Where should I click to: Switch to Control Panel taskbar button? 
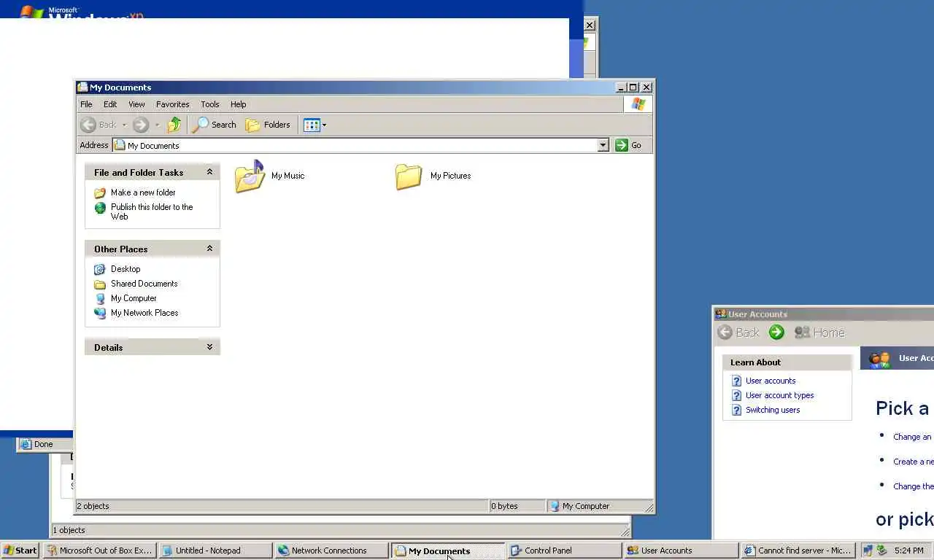(x=564, y=551)
